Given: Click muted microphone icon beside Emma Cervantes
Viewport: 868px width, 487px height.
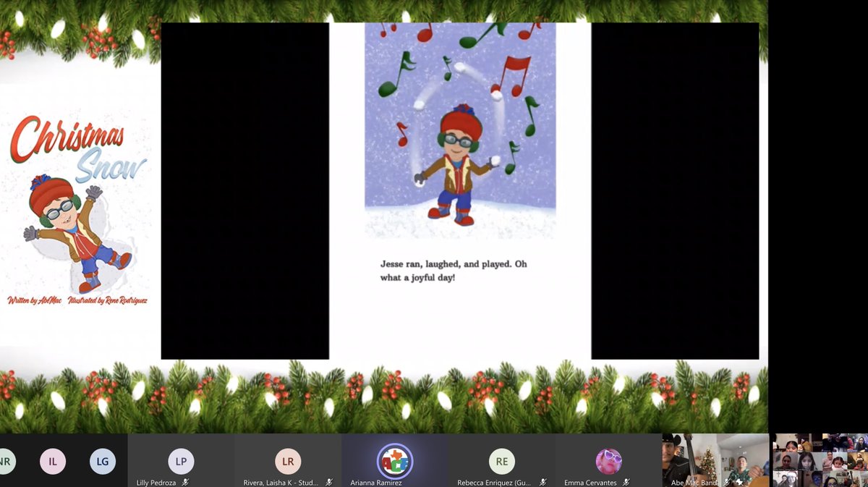Looking at the screenshot, I should pos(626,482).
